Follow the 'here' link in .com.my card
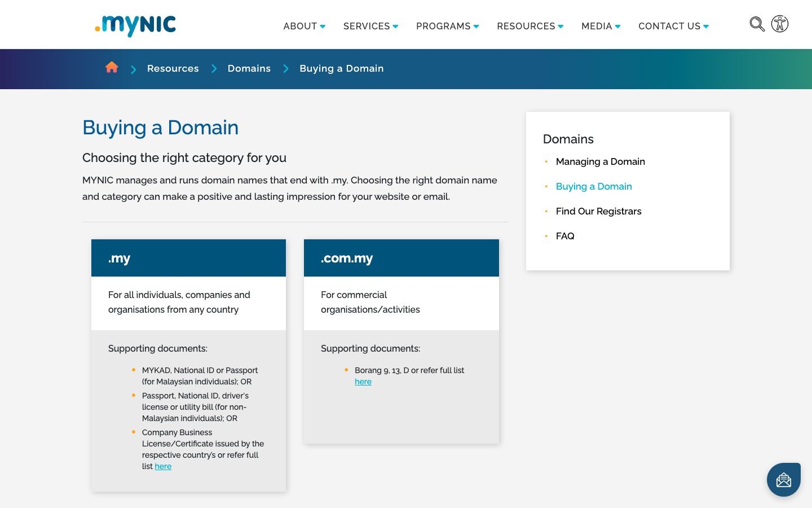The height and width of the screenshot is (508, 812). pyautogui.click(x=363, y=382)
